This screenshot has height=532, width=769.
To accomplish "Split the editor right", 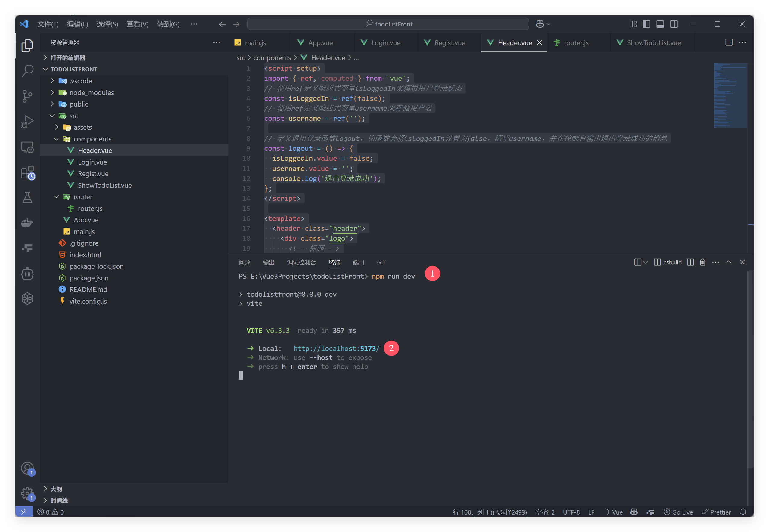I will pyautogui.click(x=729, y=42).
